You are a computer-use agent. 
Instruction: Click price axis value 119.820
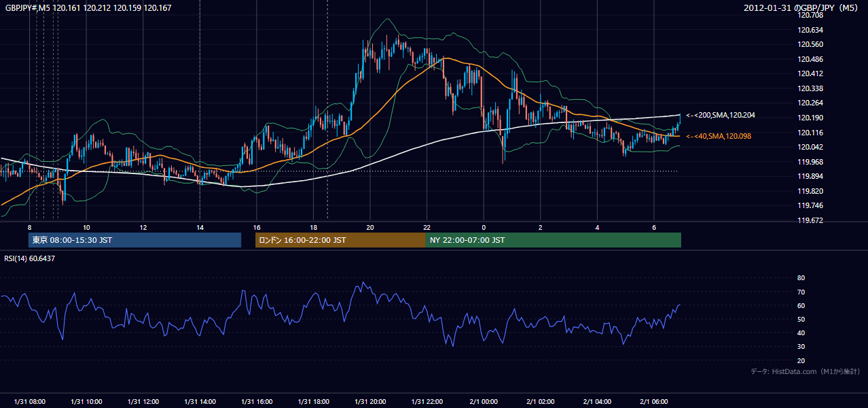coord(810,191)
